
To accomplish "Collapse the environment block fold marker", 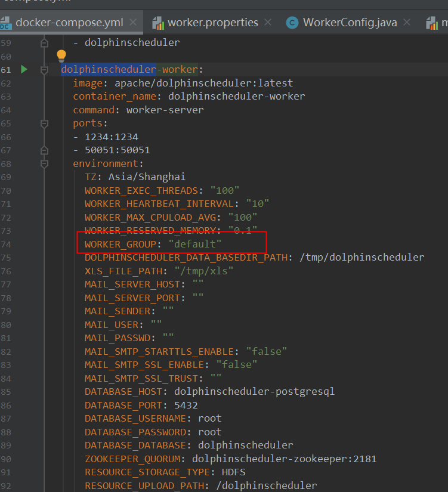I will tap(44, 164).
